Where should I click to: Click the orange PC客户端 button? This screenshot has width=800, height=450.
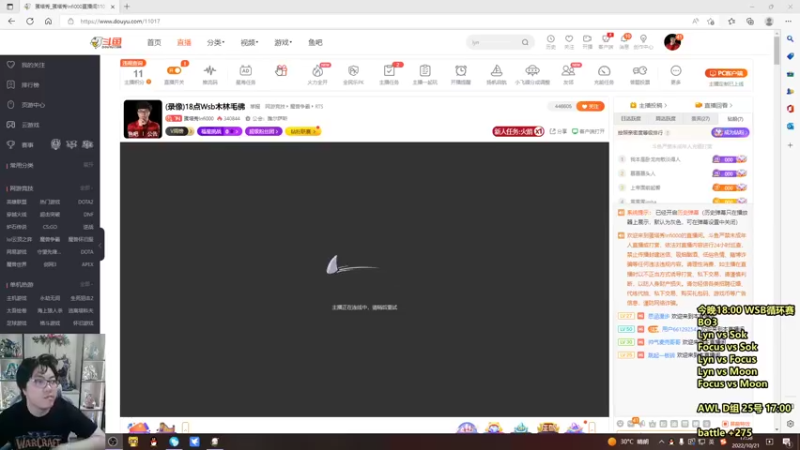click(x=726, y=73)
